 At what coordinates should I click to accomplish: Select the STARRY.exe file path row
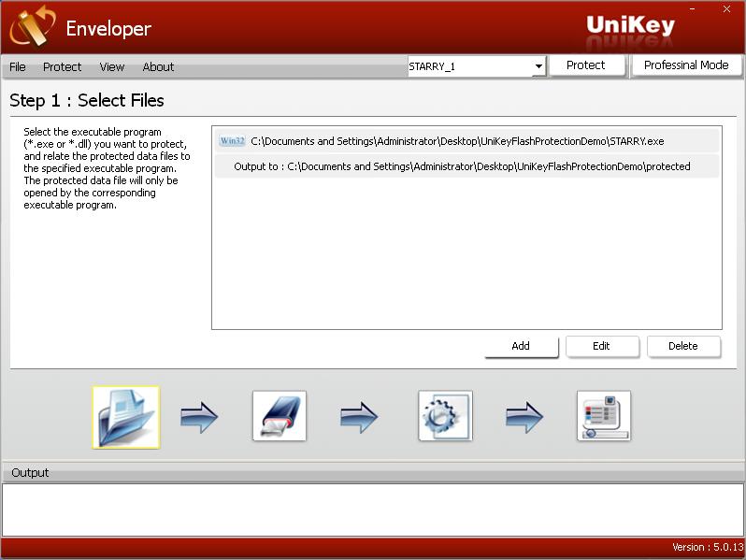(x=466, y=141)
